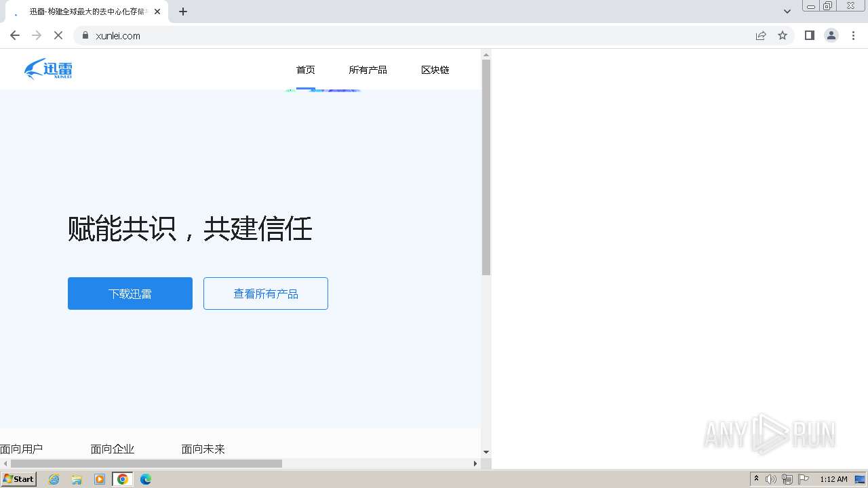Image resolution: width=868 pixels, height=488 pixels.
Task: Open the 区块链 navigation item
Action: click(435, 70)
